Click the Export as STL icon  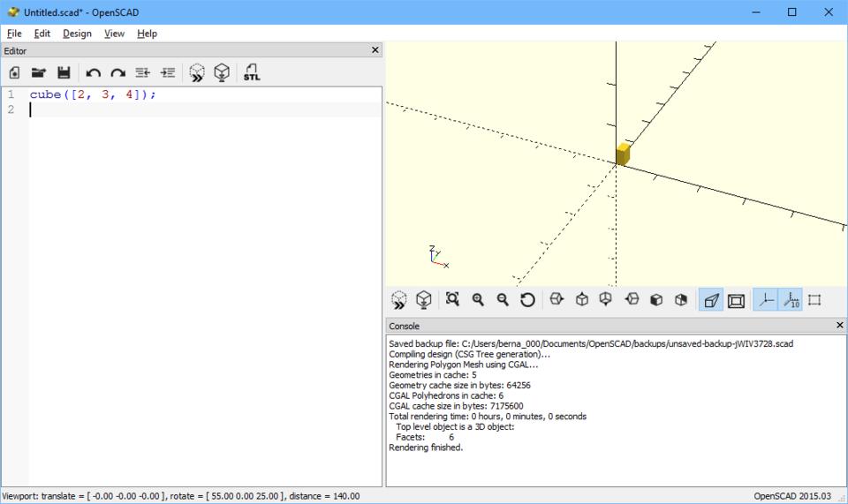pos(252,73)
